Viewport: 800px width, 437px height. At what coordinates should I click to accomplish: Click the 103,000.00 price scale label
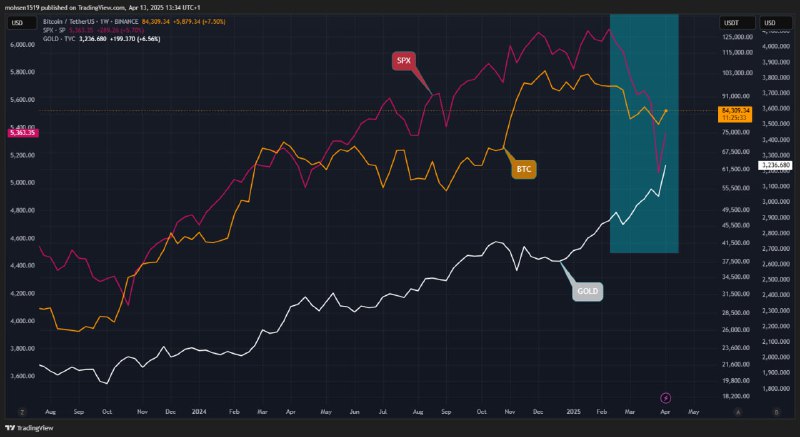(737, 73)
